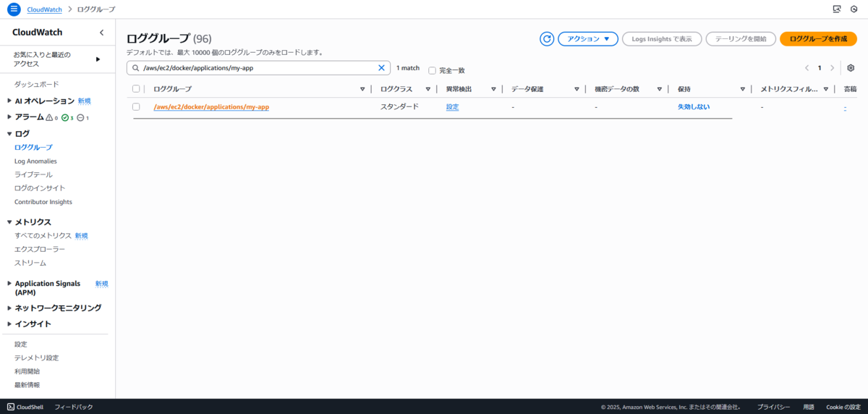
Task: Open the hamburger navigation menu icon
Action: [x=14, y=9]
